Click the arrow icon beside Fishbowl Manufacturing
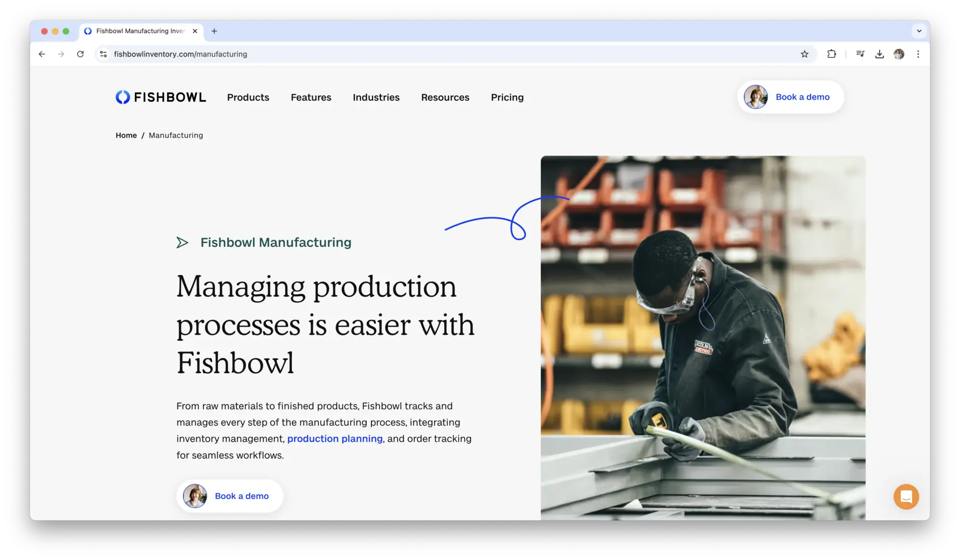Viewport: 960px width, 560px height. tap(182, 242)
